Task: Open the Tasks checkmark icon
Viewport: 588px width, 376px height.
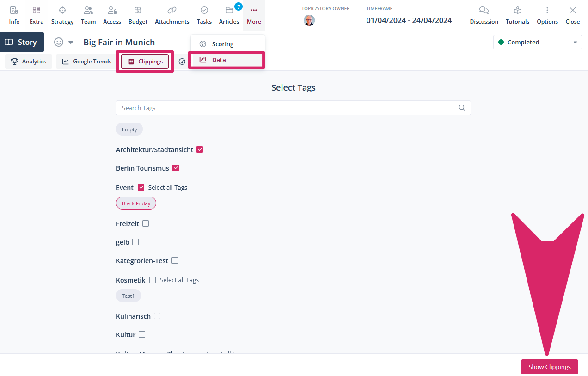Action: tap(204, 11)
